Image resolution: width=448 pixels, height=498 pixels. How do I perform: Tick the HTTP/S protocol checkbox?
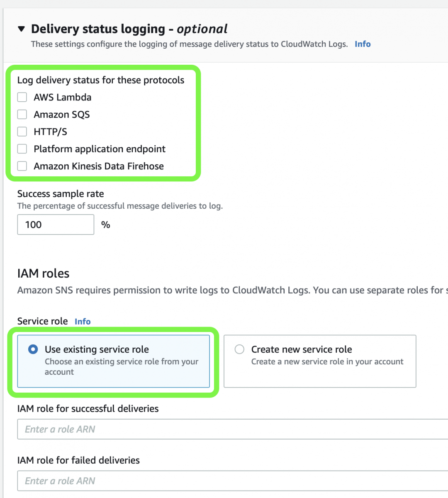22,132
